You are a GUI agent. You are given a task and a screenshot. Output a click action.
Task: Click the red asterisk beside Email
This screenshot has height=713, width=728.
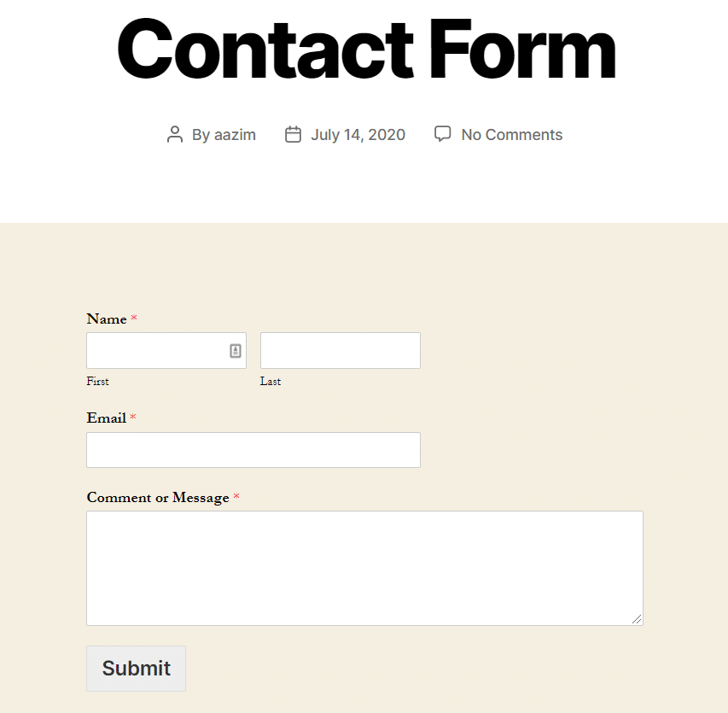[x=133, y=416]
